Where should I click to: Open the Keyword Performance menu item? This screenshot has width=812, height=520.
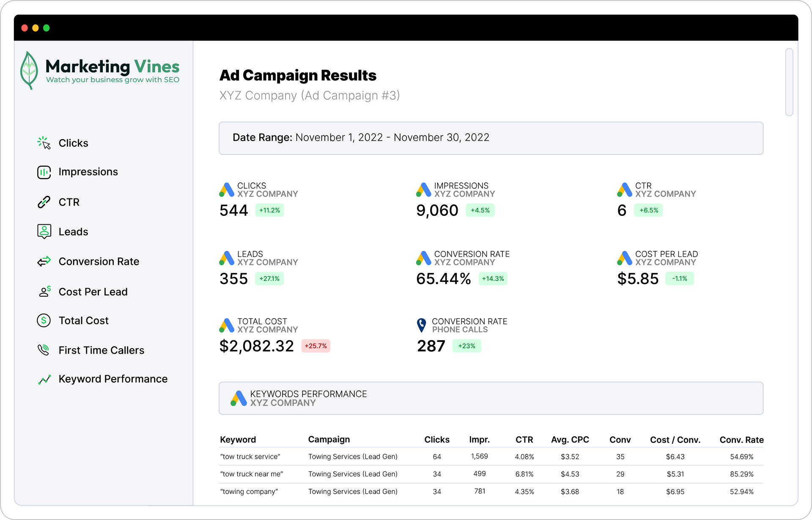click(113, 379)
